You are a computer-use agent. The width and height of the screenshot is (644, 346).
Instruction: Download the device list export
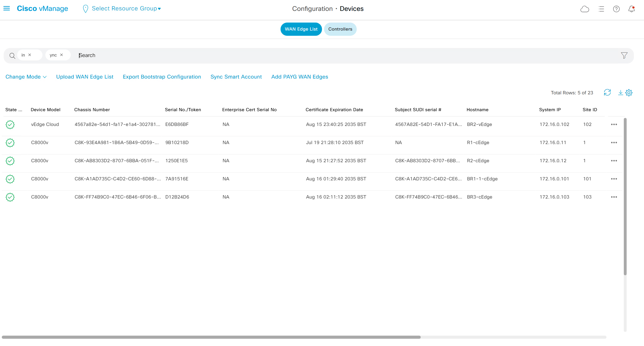(x=620, y=93)
